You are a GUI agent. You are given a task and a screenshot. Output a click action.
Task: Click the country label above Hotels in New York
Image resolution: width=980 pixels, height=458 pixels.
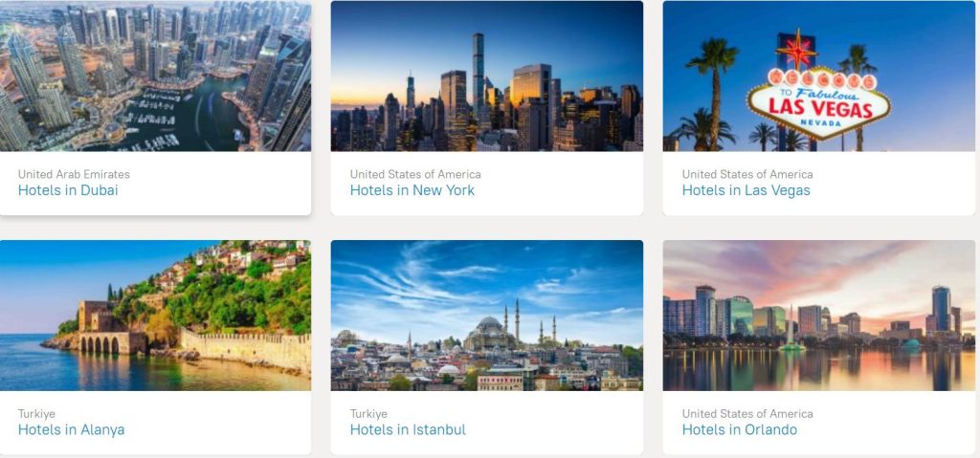(x=415, y=174)
